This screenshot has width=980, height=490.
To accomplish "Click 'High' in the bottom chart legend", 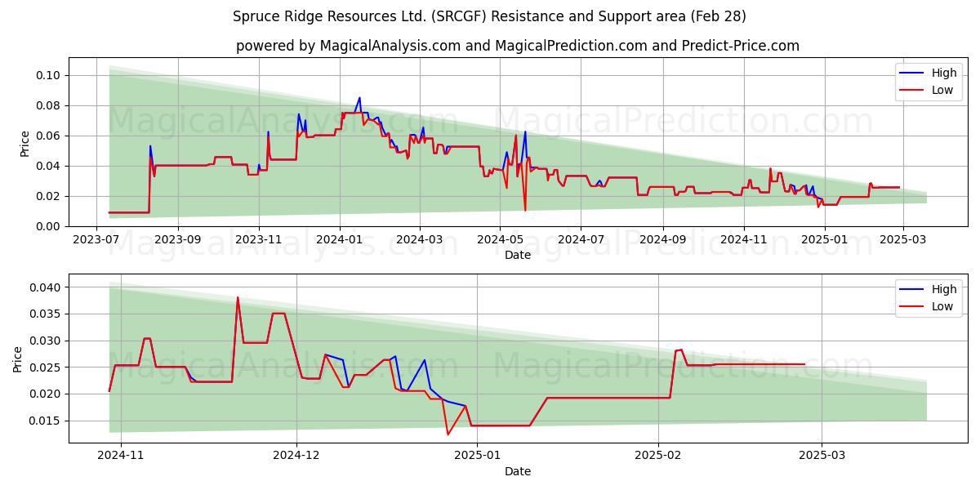I will pyautogui.click(x=943, y=289).
